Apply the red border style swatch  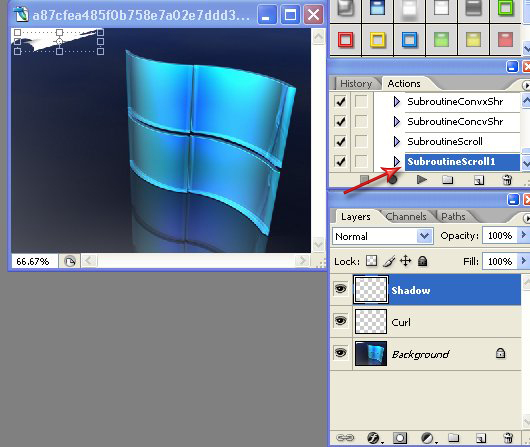click(x=345, y=40)
